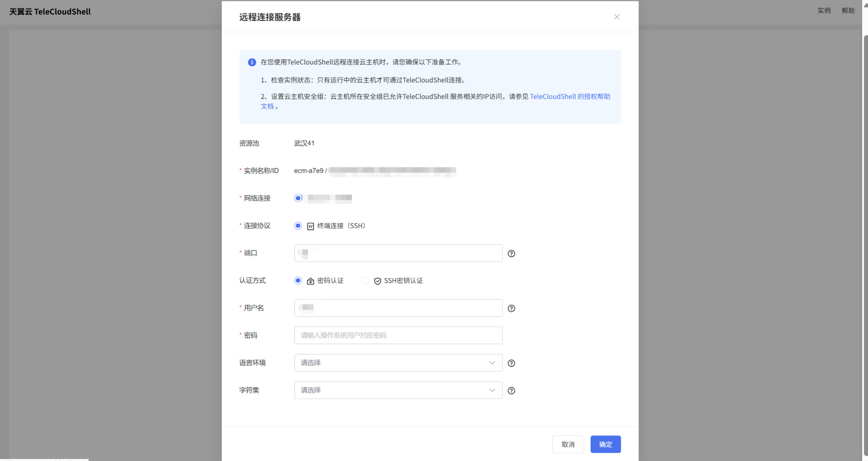Viewport: 868px width, 461px height.
Task: Click shield icon next to SSH密钥认证
Action: click(x=377, y=281)
